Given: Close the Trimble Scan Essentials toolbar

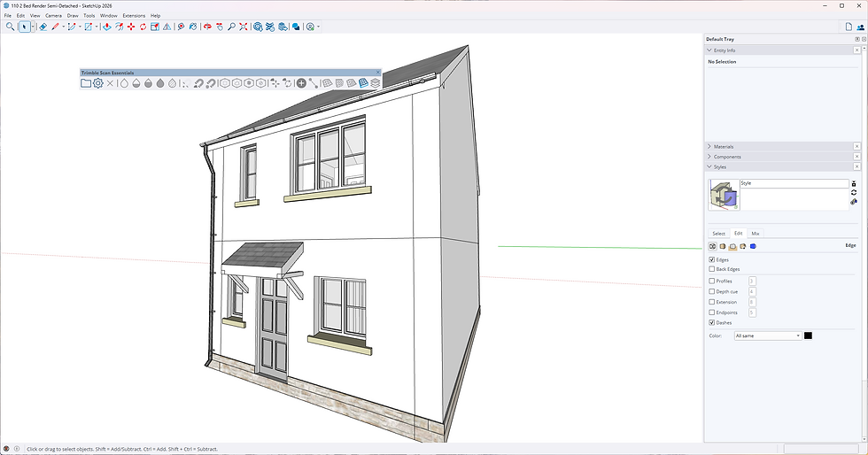Looking at the screenshot, I should [x=378, y=73].
